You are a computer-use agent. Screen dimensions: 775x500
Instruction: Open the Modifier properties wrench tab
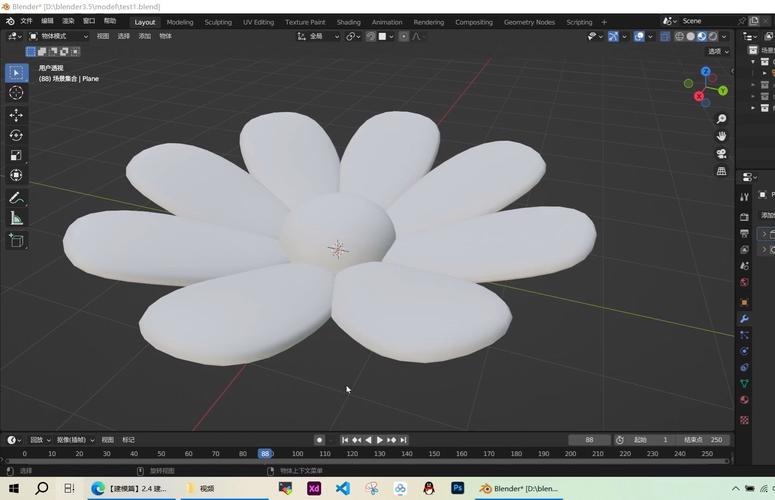pos(744,319)
